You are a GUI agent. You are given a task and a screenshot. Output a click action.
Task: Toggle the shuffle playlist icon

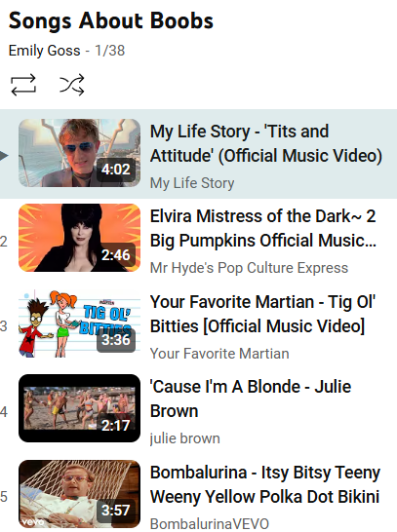pos(71,85)
